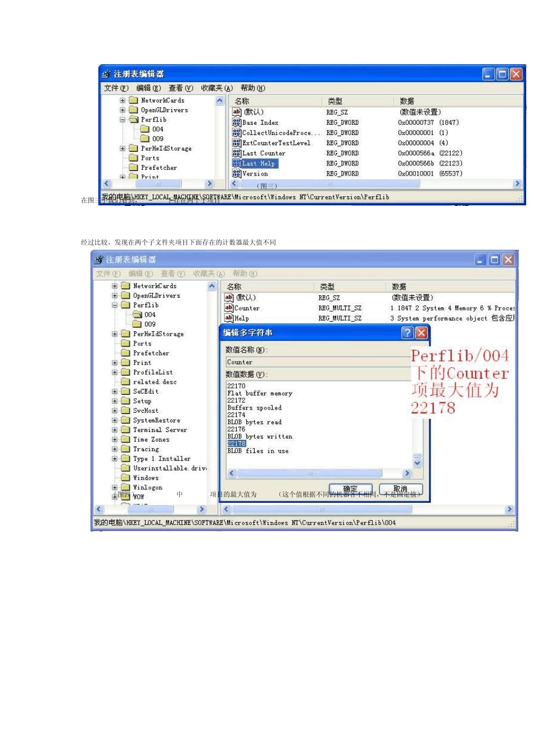
Task: Open 查看(V) menu in upper registry window
Action: 180,88
